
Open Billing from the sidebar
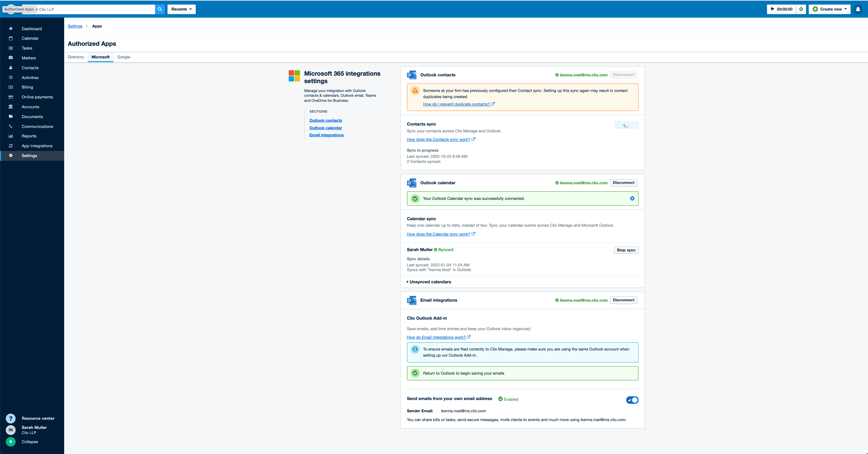coord(27,87)
